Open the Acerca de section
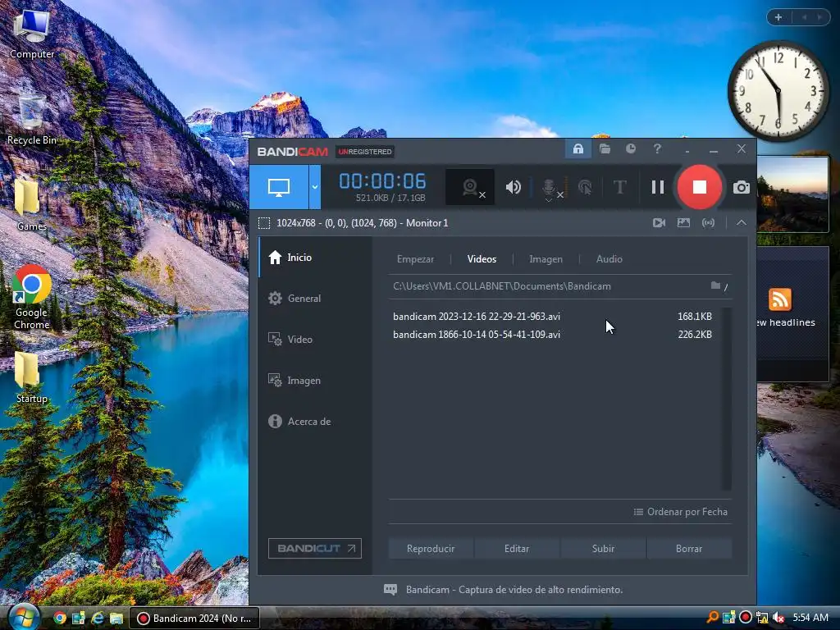 pyautogui.click(x=315, y=422)
